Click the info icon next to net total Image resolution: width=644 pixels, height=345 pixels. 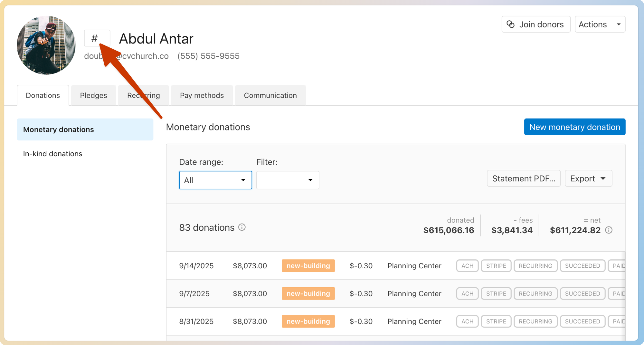[609, 230]
